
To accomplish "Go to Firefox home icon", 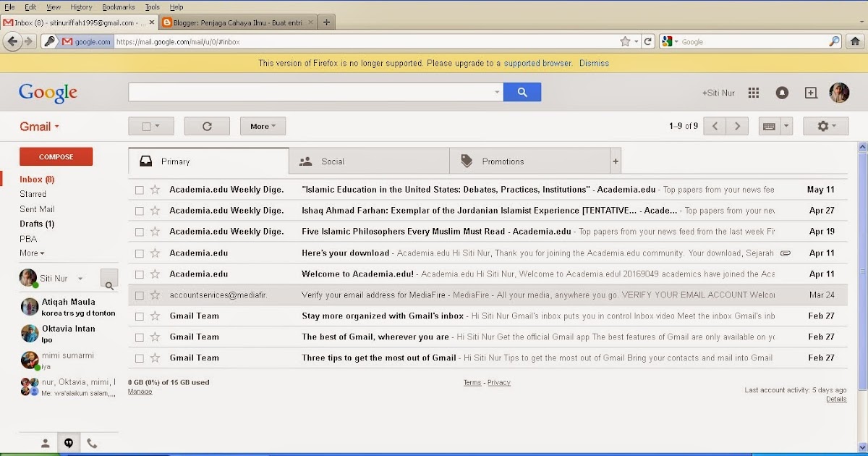I will point(855,41).
